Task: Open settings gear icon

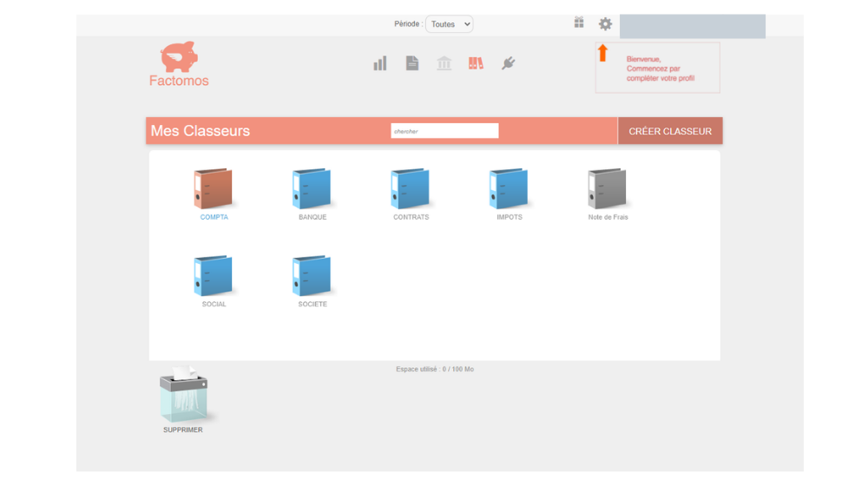Action: 605,23
